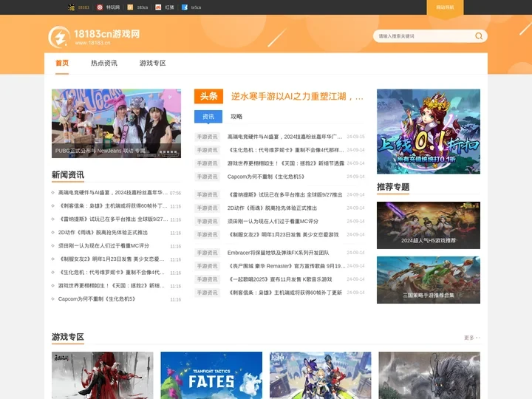Open the 2024超人气H5游戏推荐 topic image

click(429, 225)
